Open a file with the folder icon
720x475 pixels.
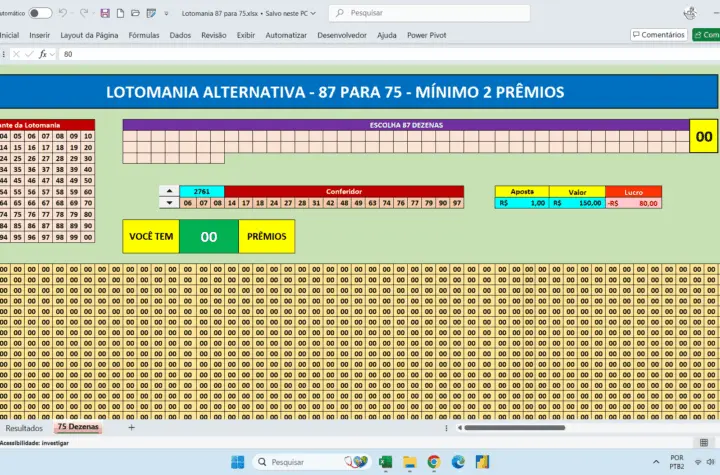tap(135, 13)
